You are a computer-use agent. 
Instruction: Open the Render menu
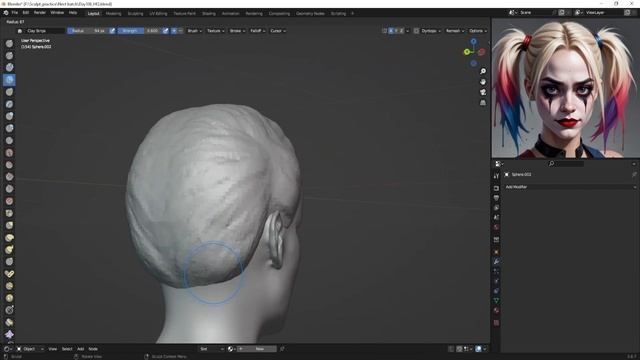pyautogui.click(x=40, y=13)
